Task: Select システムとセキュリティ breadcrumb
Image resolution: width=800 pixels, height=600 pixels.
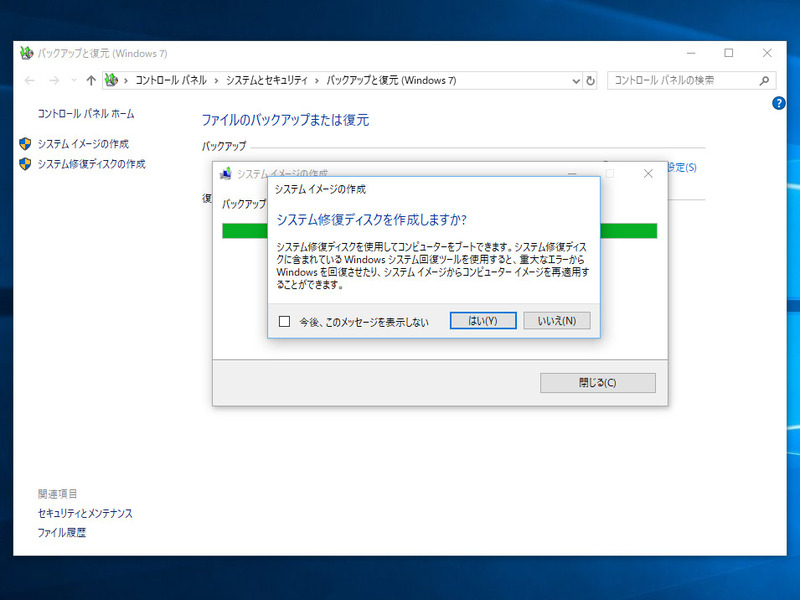Action: tap(267, 81)
